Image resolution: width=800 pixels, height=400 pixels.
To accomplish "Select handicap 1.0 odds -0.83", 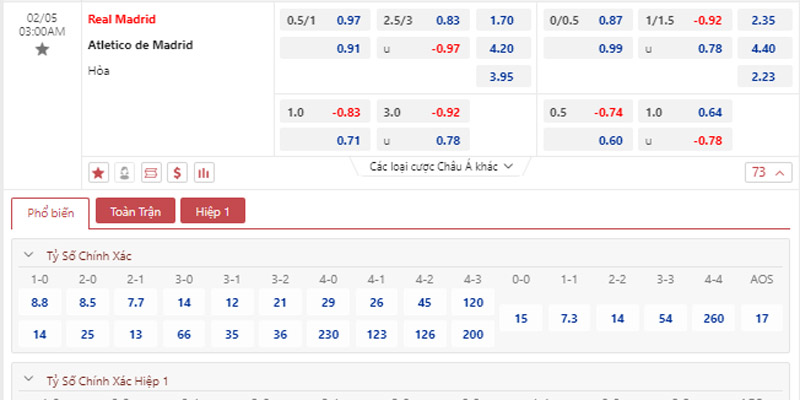I will (x=325, y=112).
